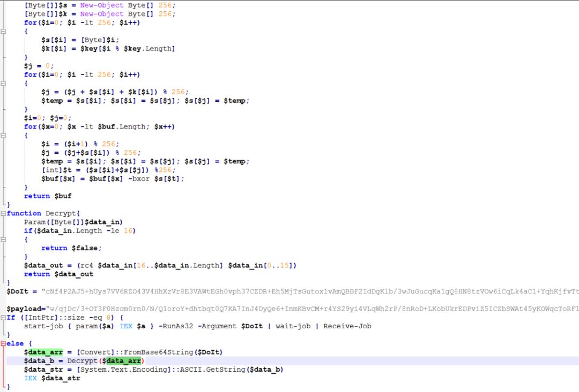Collapse the red fold marker beside 'else {'
Image resolution: width=579 pixels, height=392 pixels.
3,344
